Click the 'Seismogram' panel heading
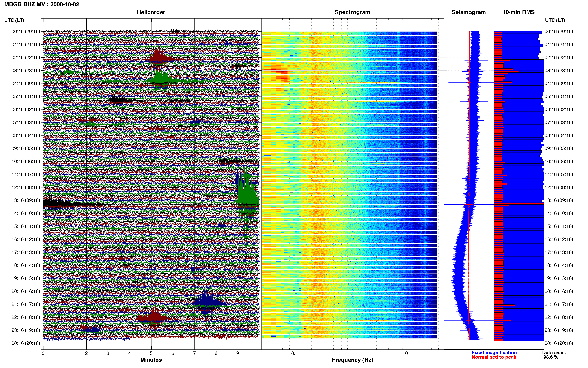 point(468,12)
